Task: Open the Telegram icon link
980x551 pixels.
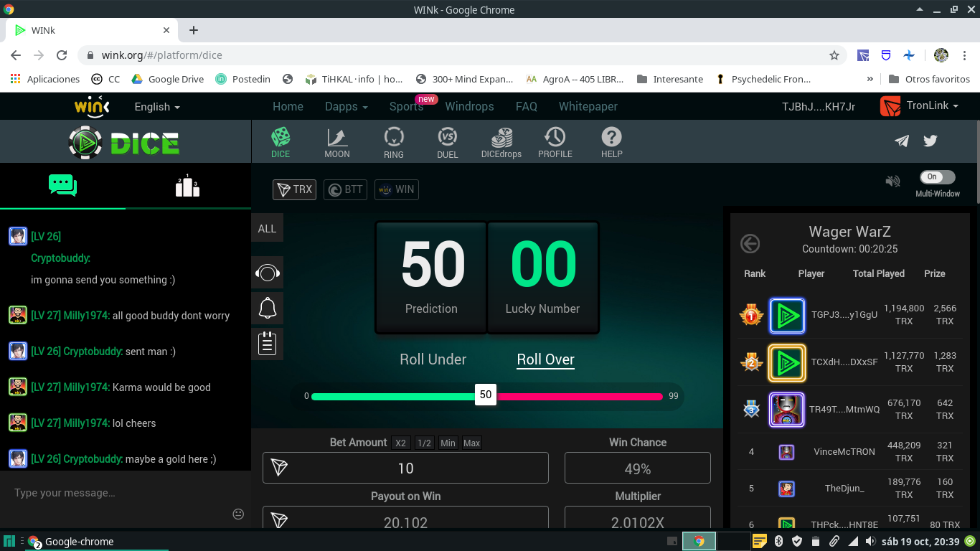Action: point(902,141)
